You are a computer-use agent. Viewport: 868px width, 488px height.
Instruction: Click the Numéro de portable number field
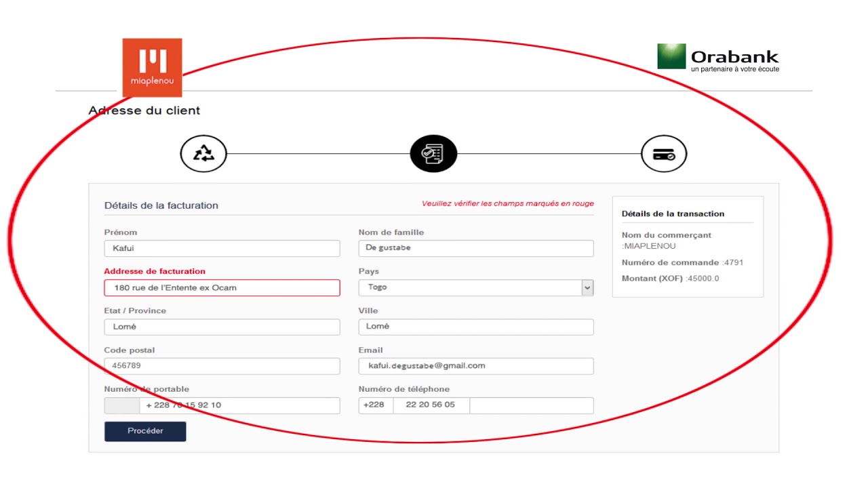point(240,405)
